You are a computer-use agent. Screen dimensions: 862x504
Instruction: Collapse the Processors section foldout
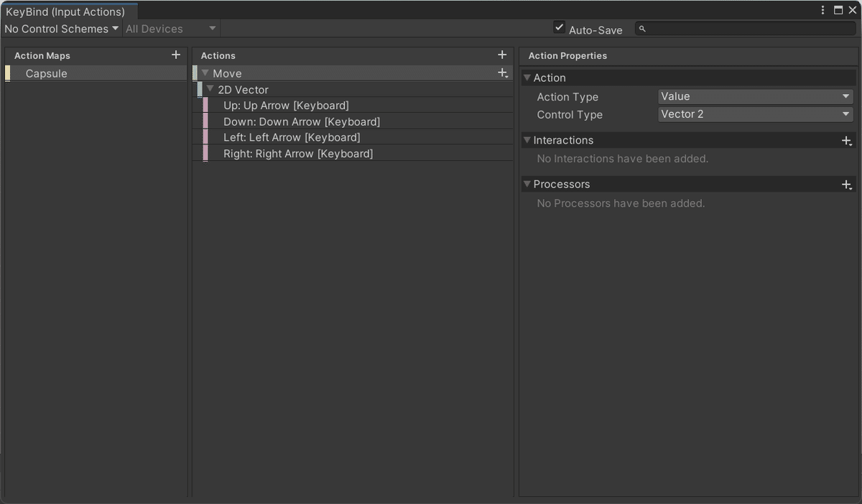click(527, 184)
